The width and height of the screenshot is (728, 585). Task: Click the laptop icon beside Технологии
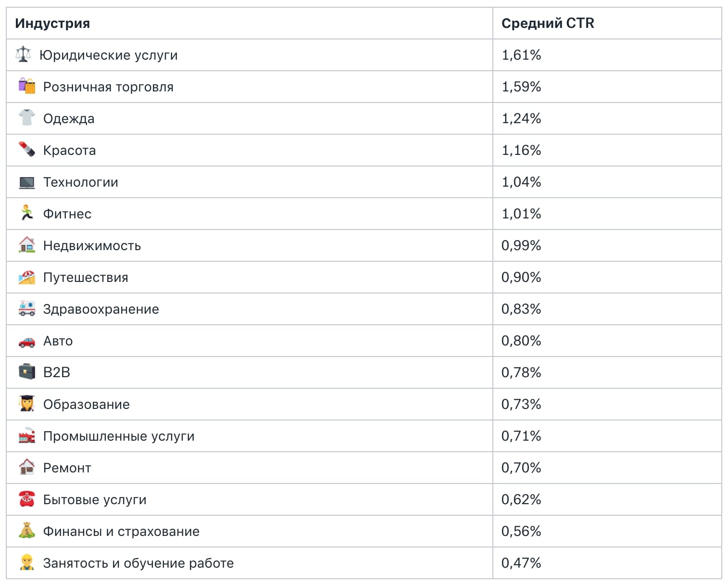pos(27,182)
